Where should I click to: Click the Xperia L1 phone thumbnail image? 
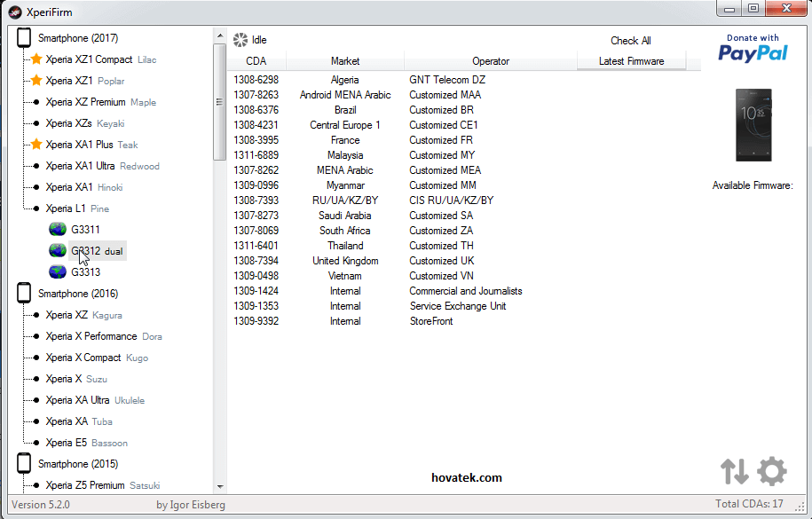[753, 125]
